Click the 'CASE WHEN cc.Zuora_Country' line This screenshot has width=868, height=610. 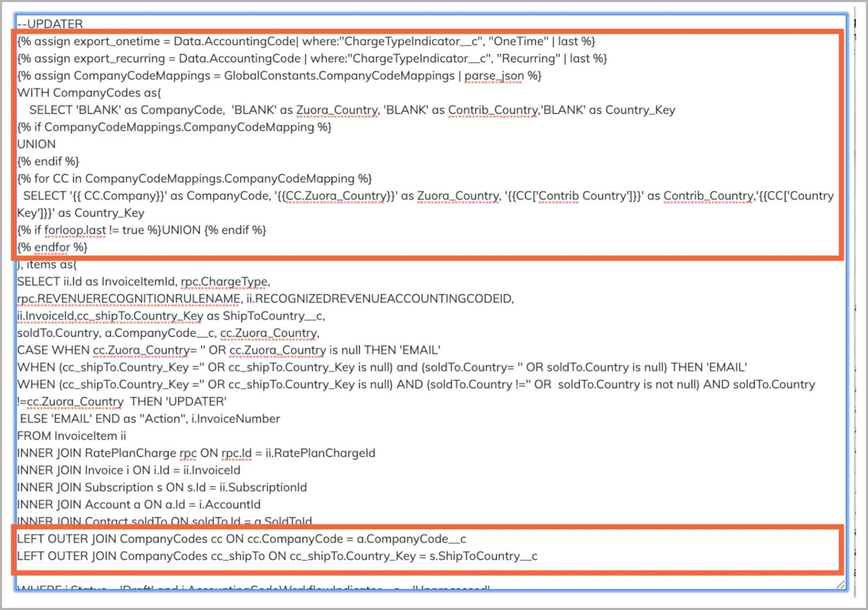click(229, 350)
